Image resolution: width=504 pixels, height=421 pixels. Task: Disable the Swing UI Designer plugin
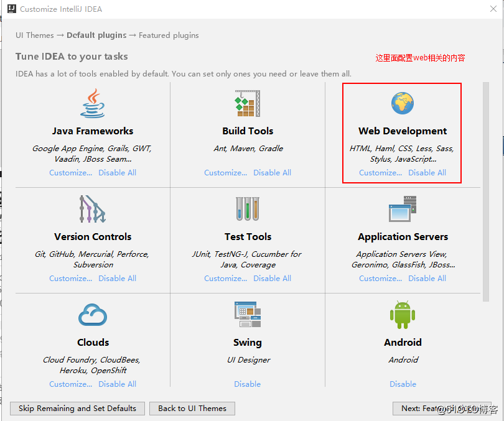coord(248,384)
